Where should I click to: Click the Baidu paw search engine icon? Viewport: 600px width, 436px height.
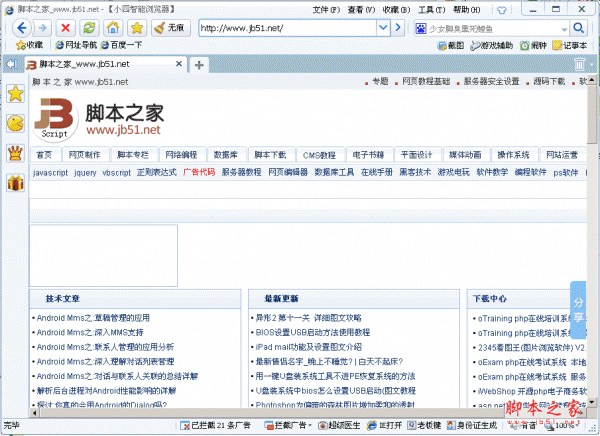tap(421, 28)
